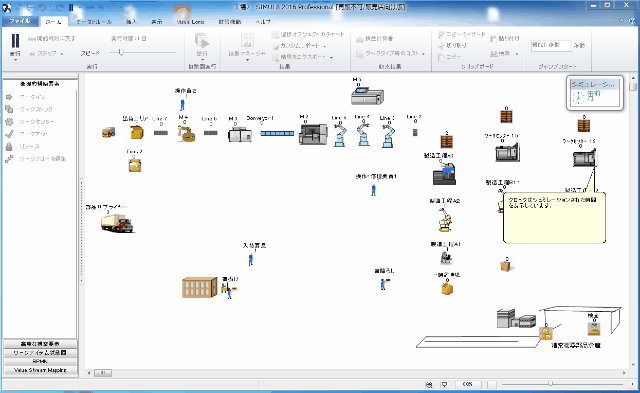Click the help question mark icon
Screen dimensions: 640x393
tap(633, 21)
